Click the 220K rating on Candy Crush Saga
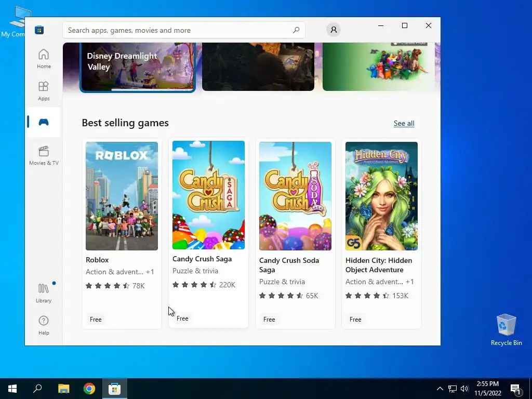 204,285
